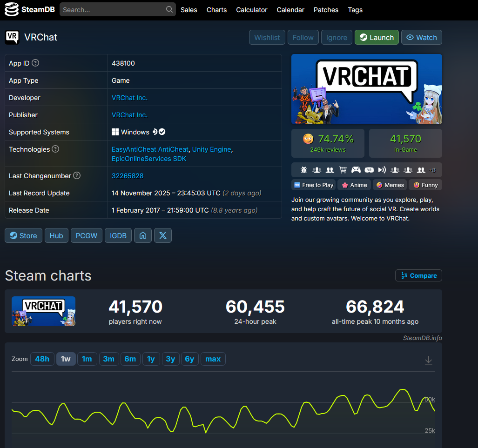Expand the +8 more categories indicator
The height and width of the screenshot is (448, 478).
coord(432,170)
